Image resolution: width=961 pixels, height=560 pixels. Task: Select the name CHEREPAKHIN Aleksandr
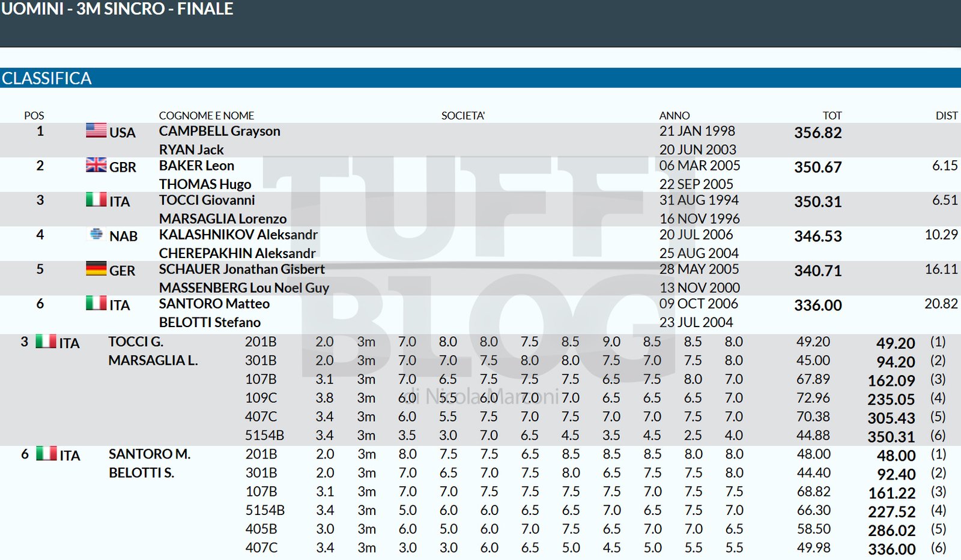(x=237, y=253)
